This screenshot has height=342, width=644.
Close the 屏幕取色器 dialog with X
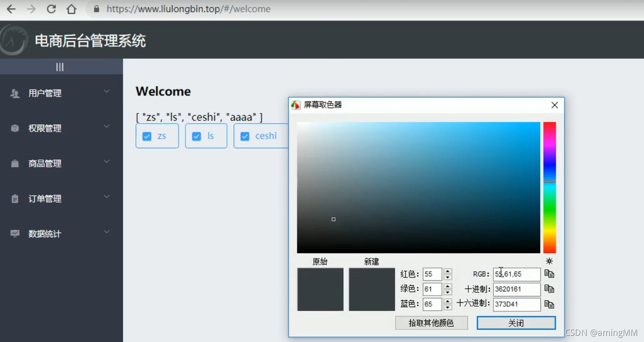point(555,105)
